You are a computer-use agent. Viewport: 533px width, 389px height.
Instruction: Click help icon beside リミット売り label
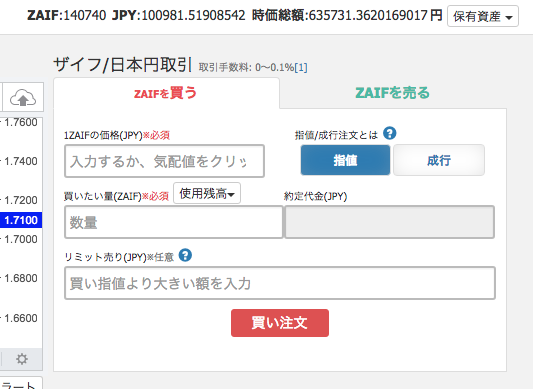pos(185,255)
